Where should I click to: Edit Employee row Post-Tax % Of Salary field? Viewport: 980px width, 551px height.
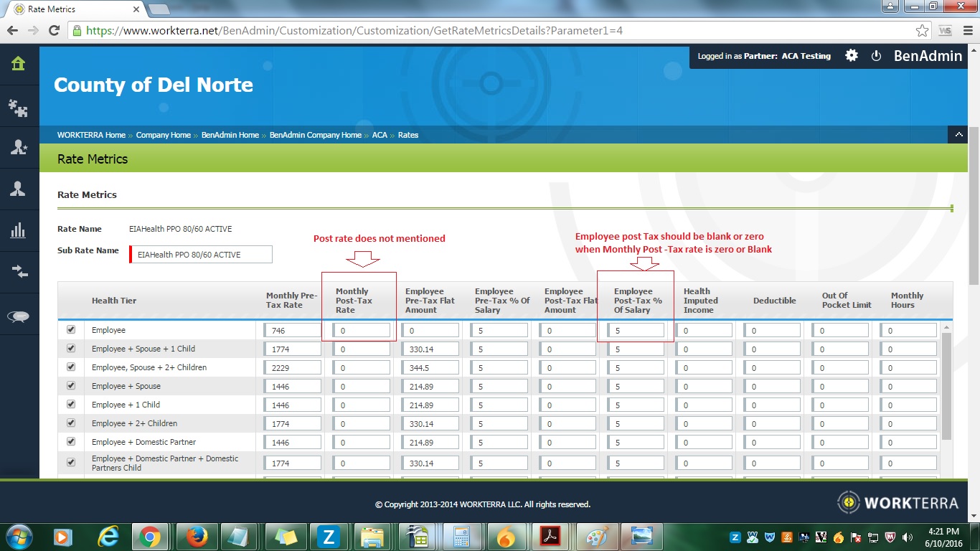tap(635, 330)
